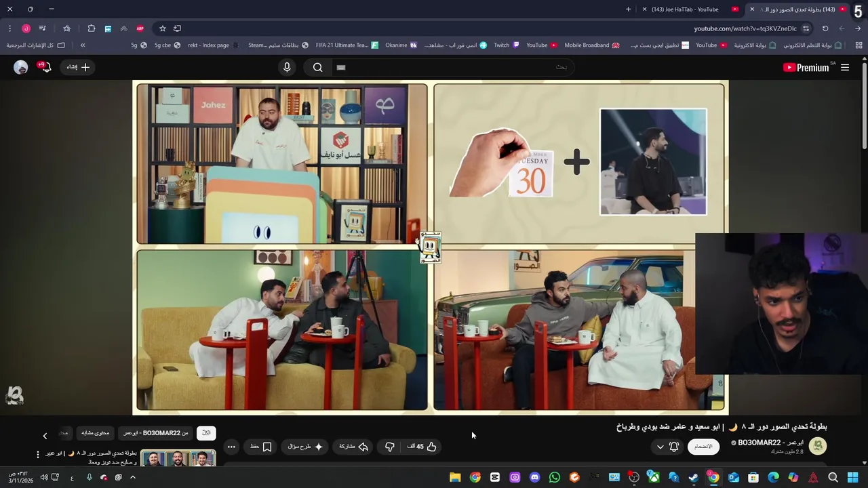This screenshot has width=868, height=488.
Task: Share the video using the share button
Action: click(x=353, y=447)
